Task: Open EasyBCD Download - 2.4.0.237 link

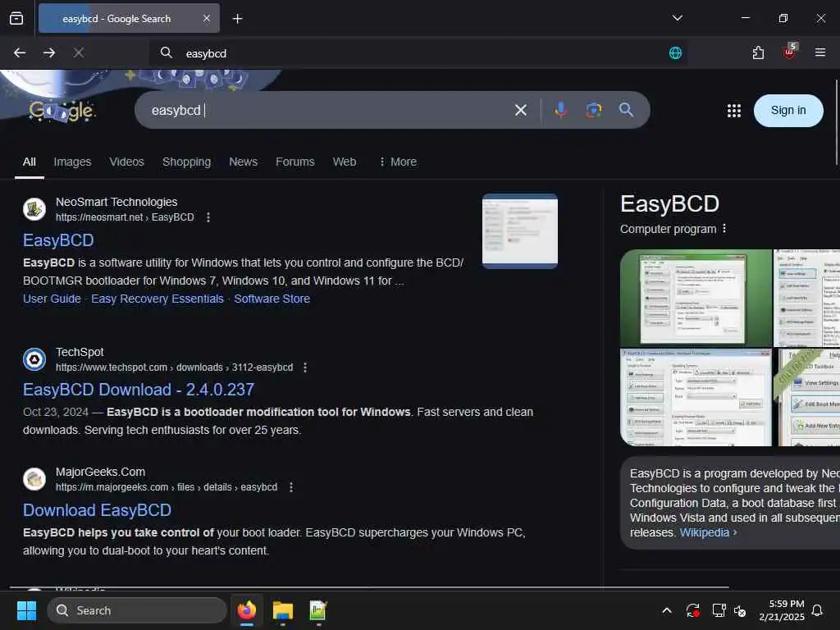Action: click(x=138, y=390)
